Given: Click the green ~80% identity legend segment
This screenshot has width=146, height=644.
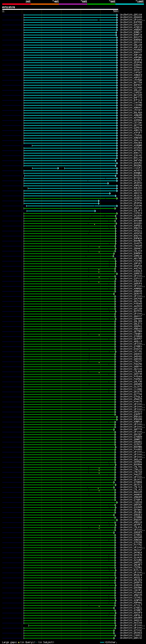Looking at the screenshot, I should click(x=101, y=4).
